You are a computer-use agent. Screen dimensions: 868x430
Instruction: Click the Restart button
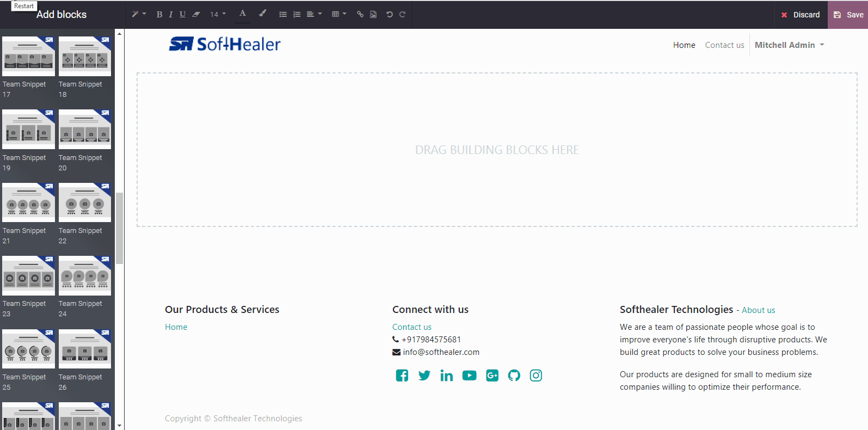[24, 6]
